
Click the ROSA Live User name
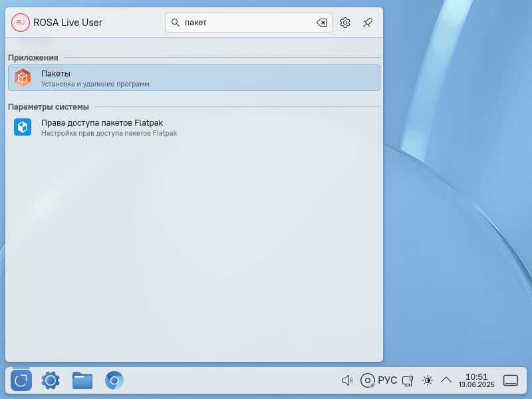coord(68,23)
